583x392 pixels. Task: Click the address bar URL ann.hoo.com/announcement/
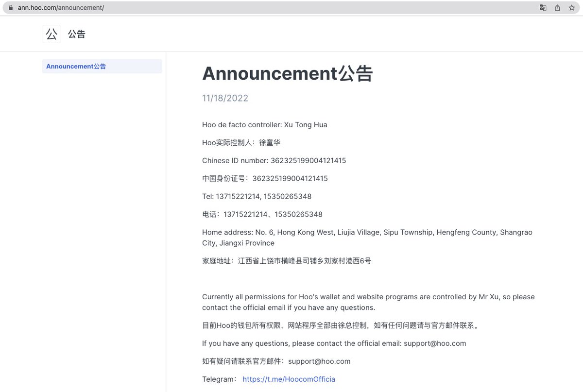coord(61,8)
